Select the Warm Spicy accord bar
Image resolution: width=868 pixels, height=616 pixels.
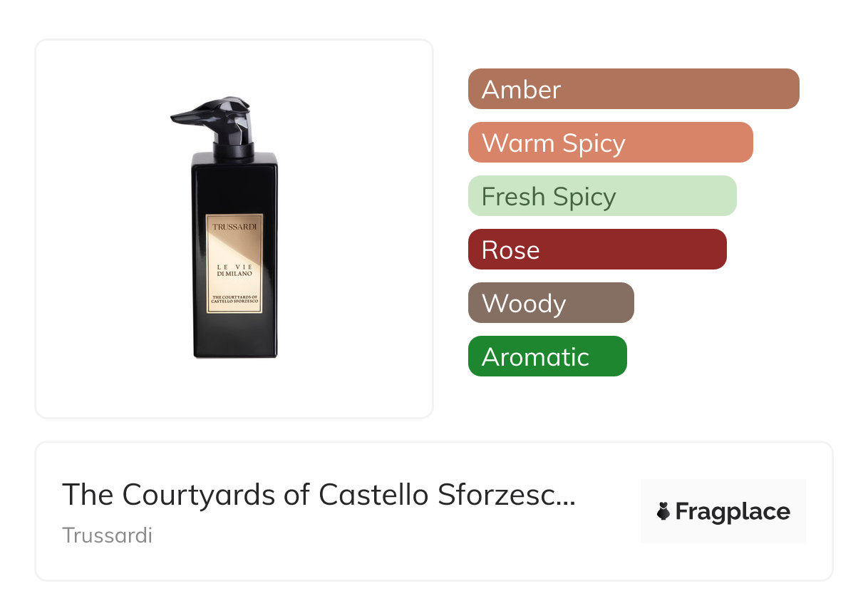[x=610, y=143]
